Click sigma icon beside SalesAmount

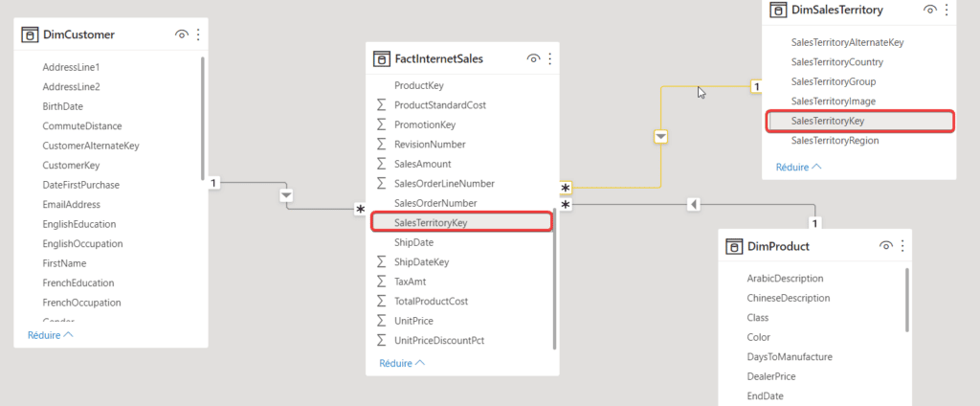click(382, 164)
